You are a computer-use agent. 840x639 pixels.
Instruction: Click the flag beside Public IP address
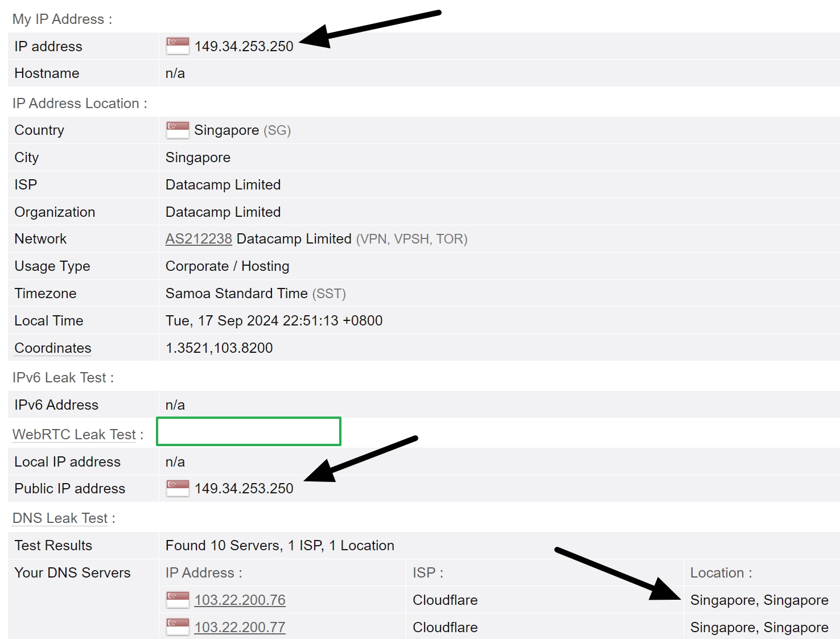(x=176, y=488)
